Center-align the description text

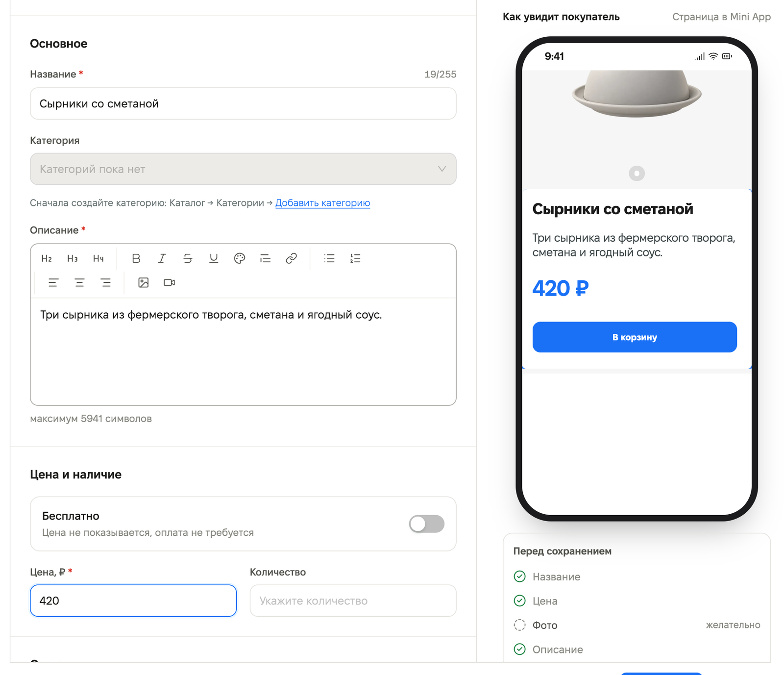[79, 282]
